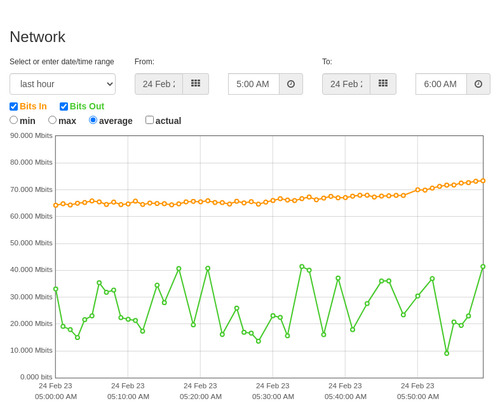Uncheck the Bits Out checkbox
This screenshot has width=500, height=403.
(x=64, y=106)
